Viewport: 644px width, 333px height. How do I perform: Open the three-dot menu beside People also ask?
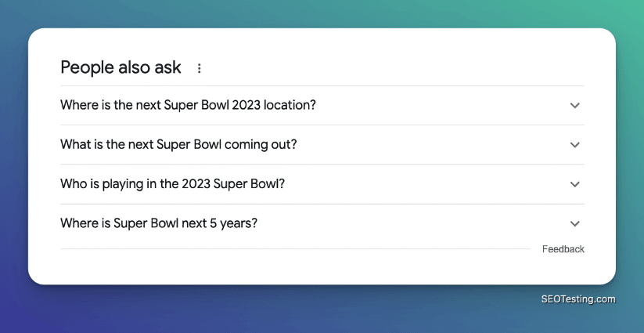pos(199,68)
